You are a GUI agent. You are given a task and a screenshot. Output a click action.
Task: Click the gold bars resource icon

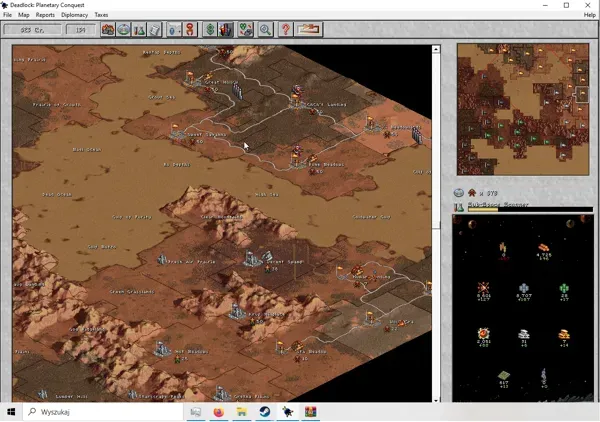564,334
